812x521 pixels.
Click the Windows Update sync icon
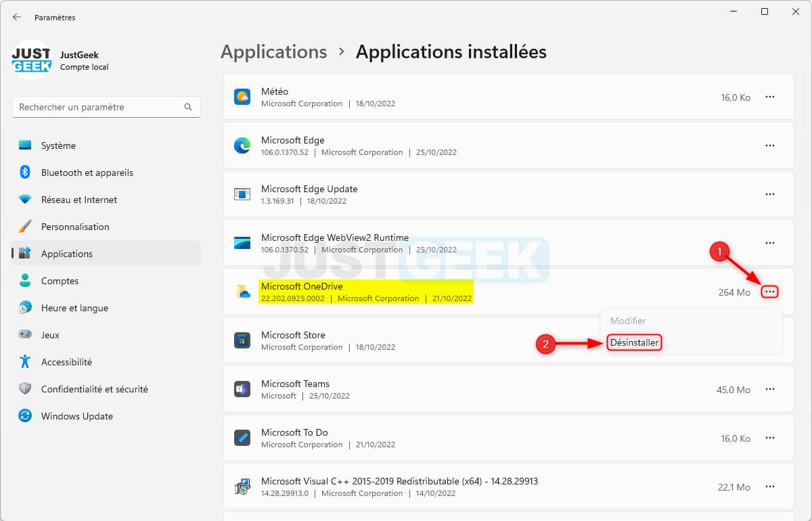[25, 416]
